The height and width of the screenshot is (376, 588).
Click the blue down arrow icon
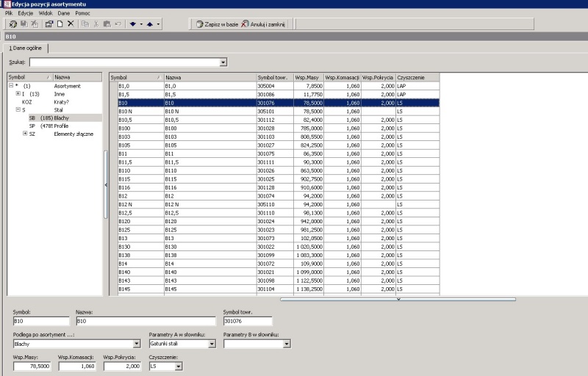(133, 24)
